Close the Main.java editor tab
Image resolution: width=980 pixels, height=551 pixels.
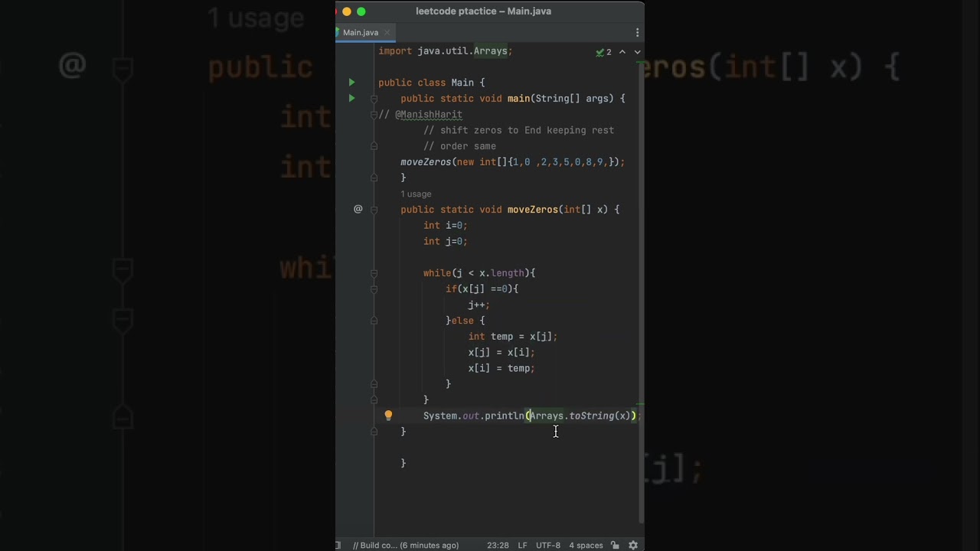click(x=387, y=32)
